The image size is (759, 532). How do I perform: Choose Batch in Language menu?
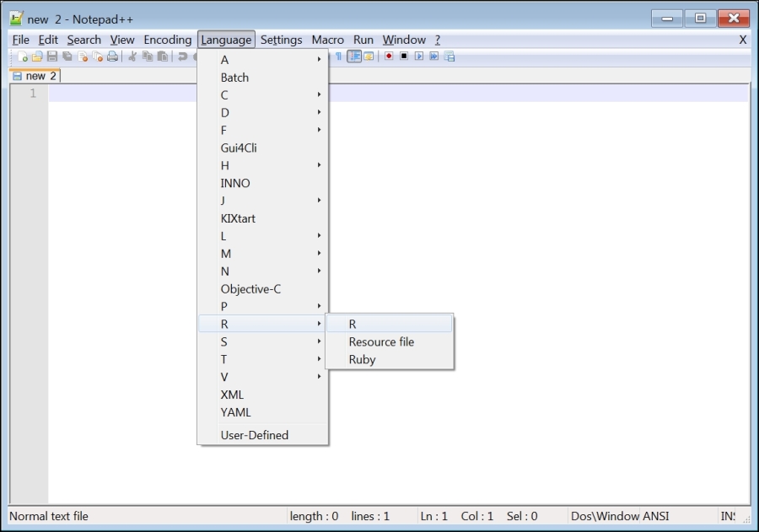(x=263, y=78)
